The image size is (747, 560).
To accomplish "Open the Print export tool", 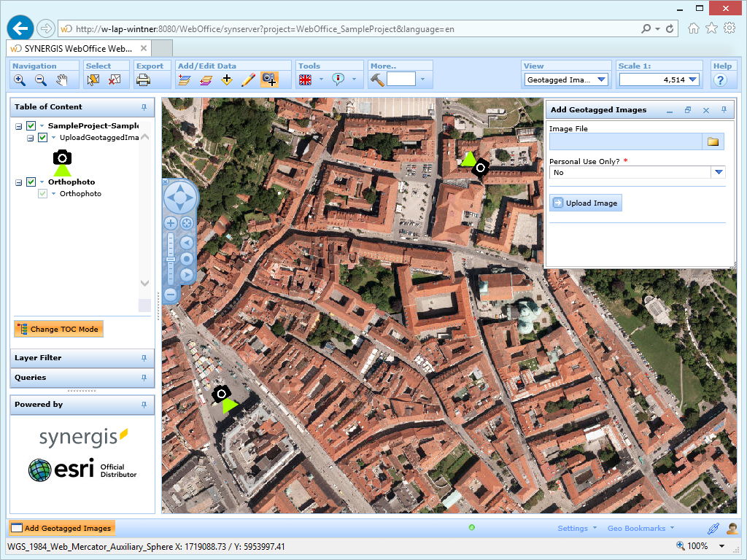I will click(x=143, y=80).
